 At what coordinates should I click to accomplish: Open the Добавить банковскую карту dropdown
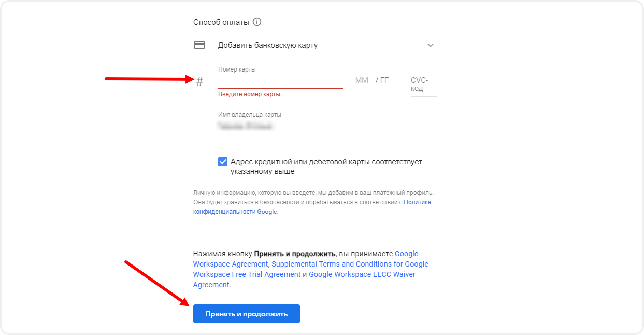267,45
